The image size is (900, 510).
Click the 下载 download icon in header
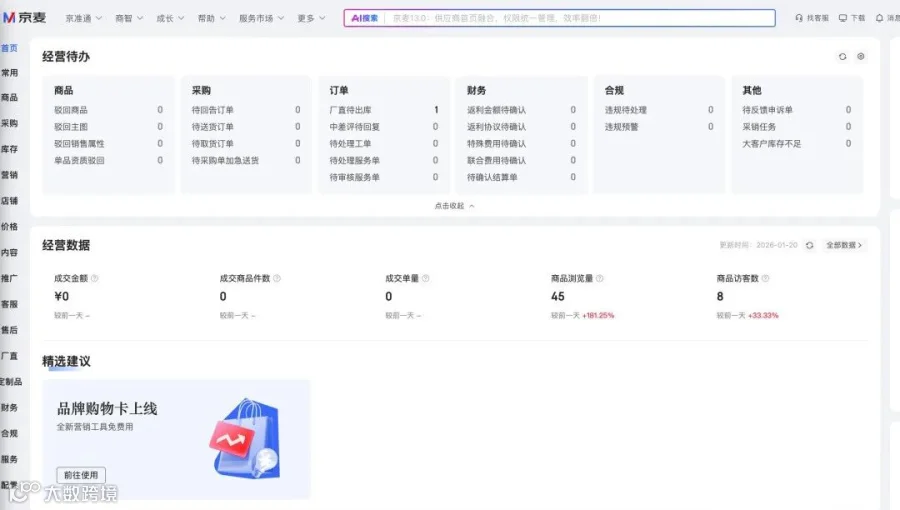pos(843,18)
